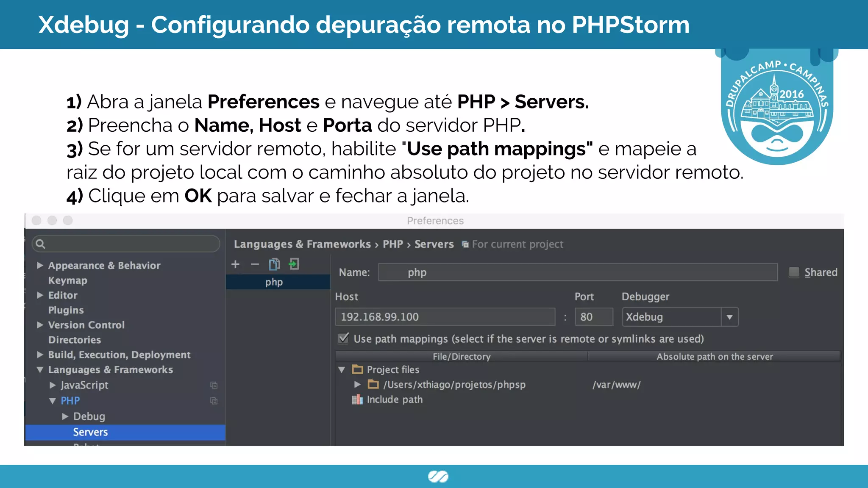Click the folder icon for /Users/xthiago/projetos/phpsp
This screenshot has width=868, height=488.
(x=373, y=384)
